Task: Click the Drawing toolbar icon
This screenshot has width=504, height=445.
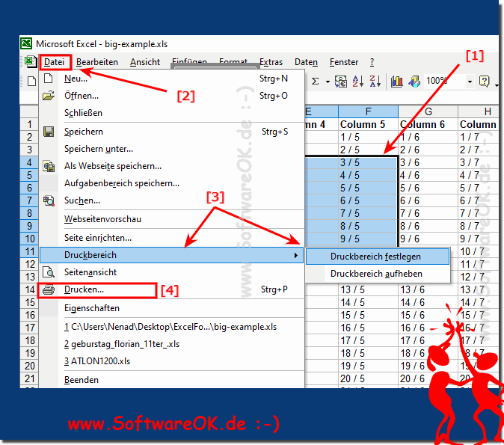Action: tap(414, 82)
